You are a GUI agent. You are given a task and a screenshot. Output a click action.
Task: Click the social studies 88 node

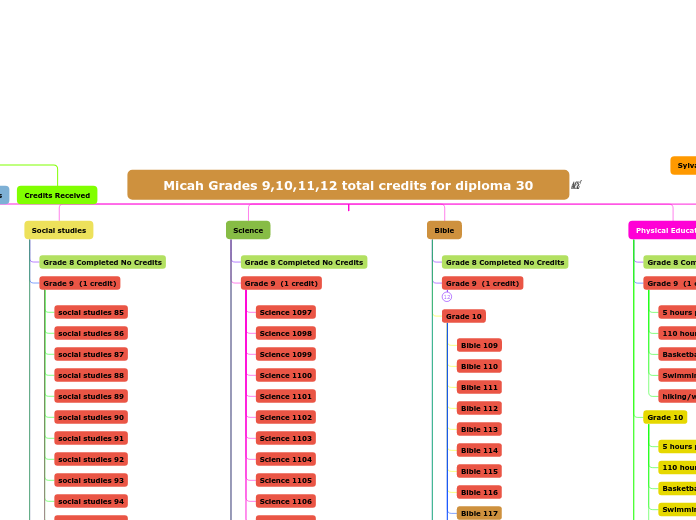point(91,375)
